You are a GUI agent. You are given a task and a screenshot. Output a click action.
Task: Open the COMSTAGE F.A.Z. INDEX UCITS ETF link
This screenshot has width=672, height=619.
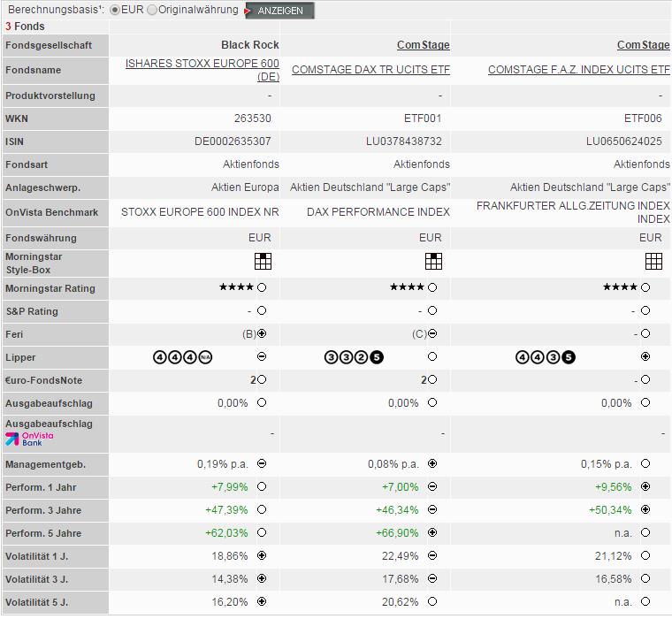coord(578,70)
